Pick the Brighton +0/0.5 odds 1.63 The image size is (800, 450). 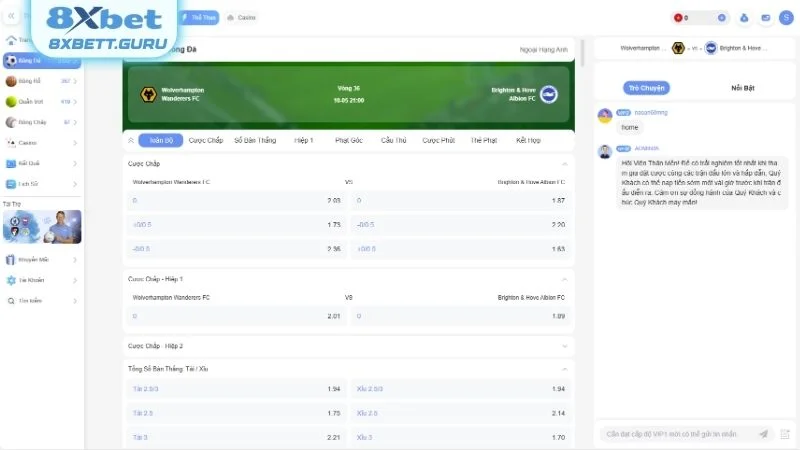(461, 249)
